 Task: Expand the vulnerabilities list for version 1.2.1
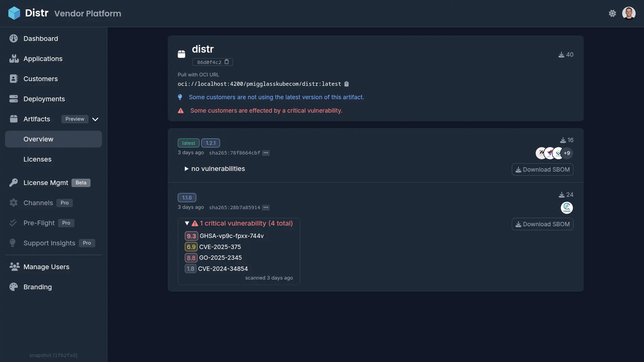pos(186,168)
